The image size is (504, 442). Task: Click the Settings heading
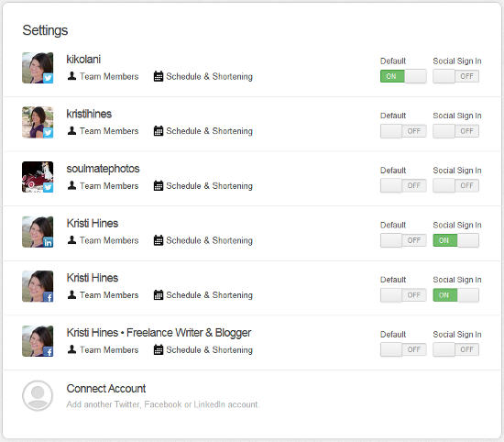pos(45,30)
